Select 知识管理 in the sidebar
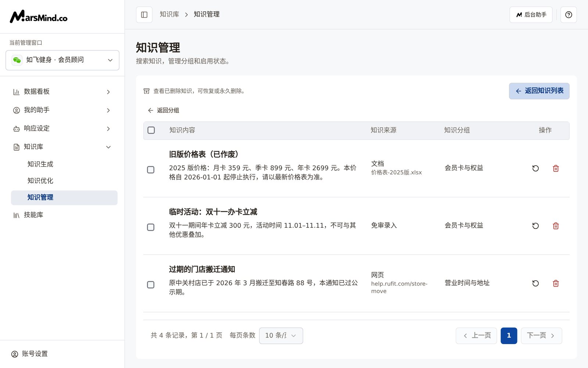 pos(64,198)
